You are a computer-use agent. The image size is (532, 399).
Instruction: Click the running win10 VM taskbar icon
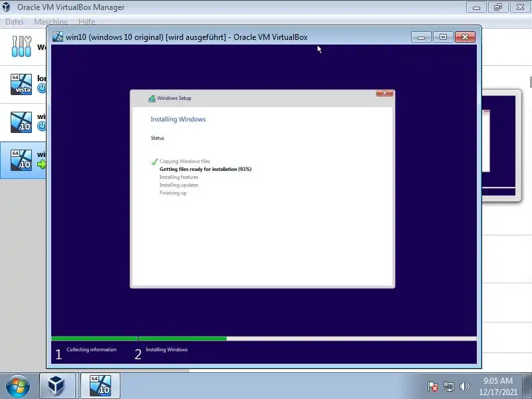(x=100, y=386)
